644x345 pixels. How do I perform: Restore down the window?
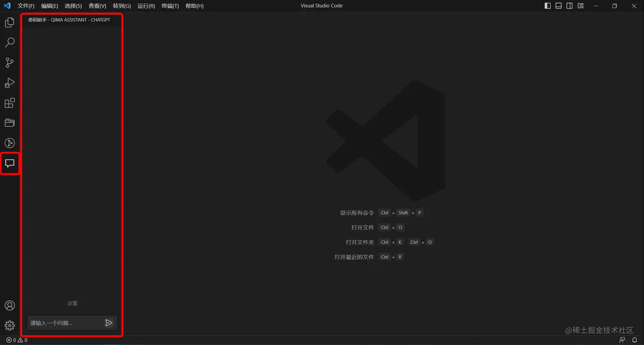615,6
